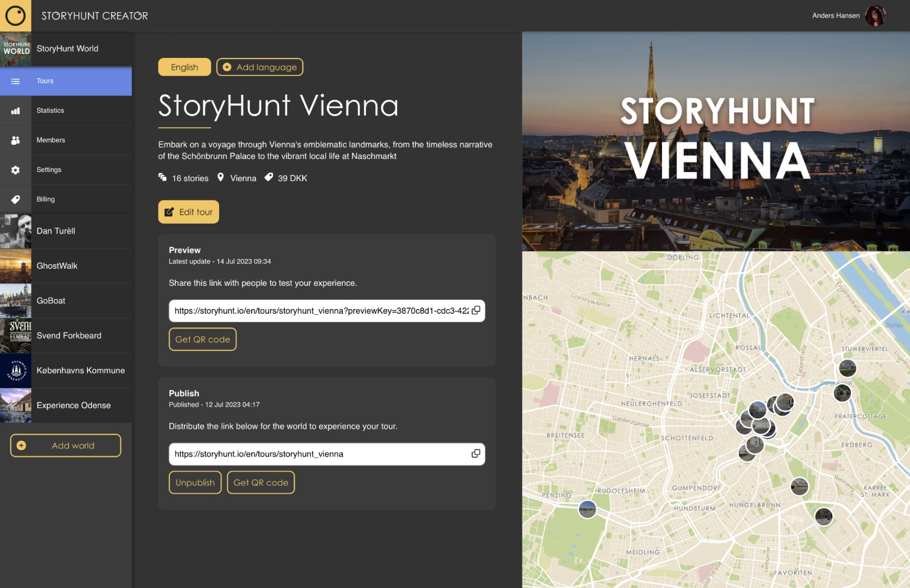Open StoryHunt World thumbnail

coord(15,48)
